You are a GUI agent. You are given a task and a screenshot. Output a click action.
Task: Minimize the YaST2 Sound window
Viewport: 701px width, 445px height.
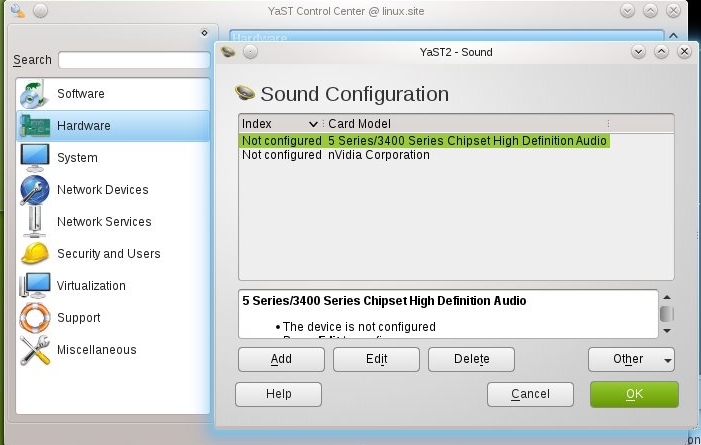click(638, 52)
